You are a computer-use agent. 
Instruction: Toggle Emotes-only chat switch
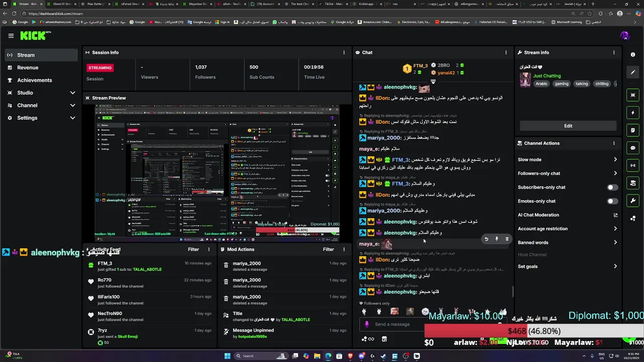(x=612, y=201)
